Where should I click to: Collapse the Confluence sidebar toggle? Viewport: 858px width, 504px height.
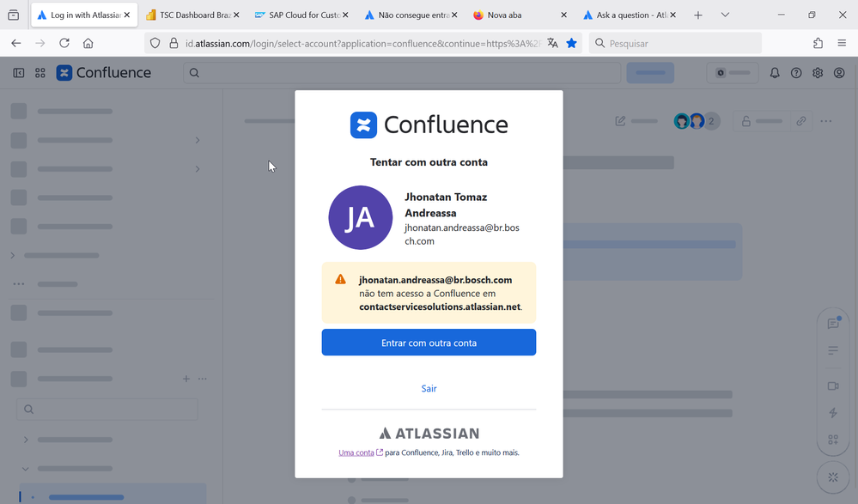(x=19, y=73)
